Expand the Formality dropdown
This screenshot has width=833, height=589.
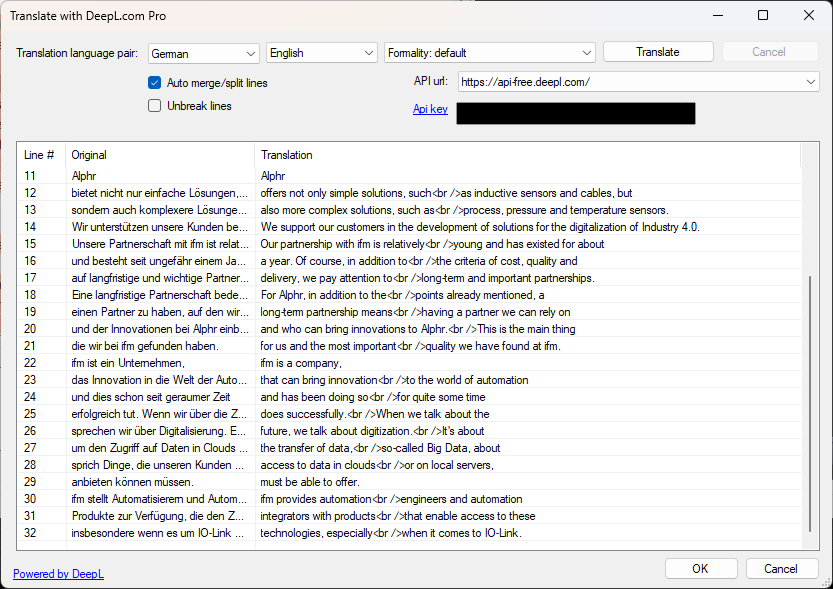point(489,53)
